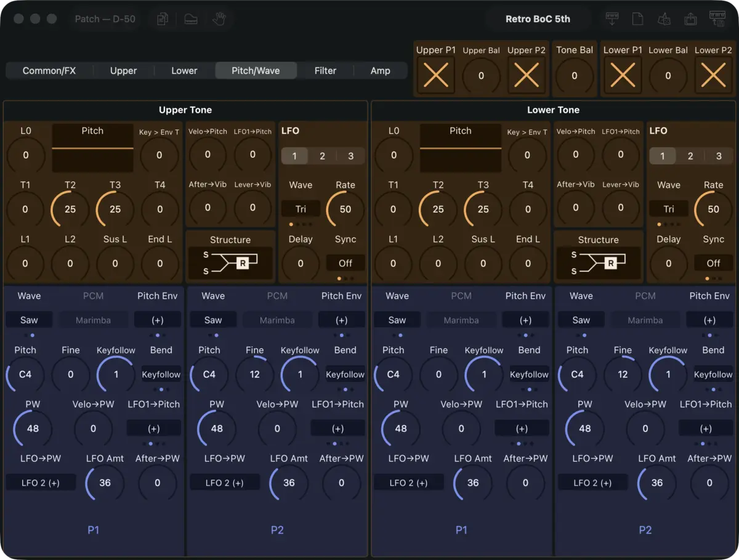This screenshot has width=739, height=560.
Task: Toggle Lower Tone LFO Sync Off
Action: pos(713,263)
